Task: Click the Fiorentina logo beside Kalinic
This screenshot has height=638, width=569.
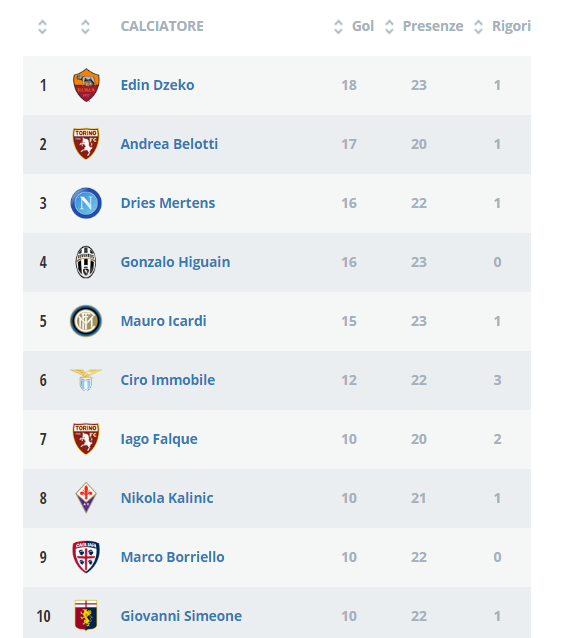Action: point(86,498)
